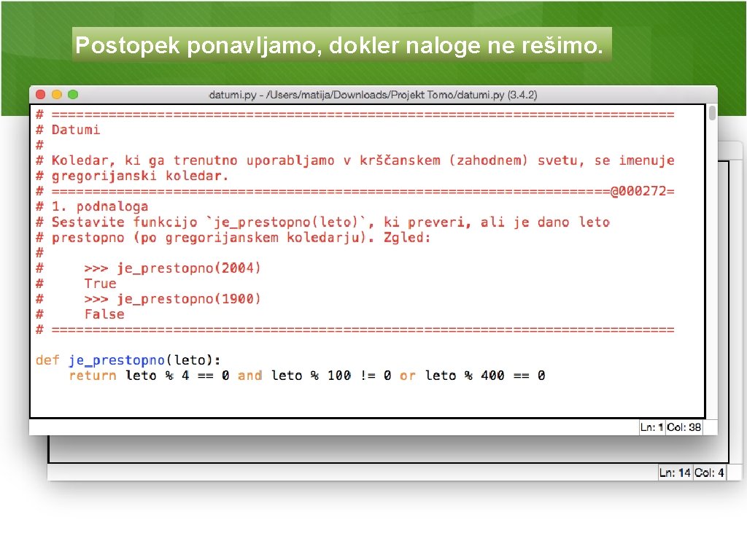Click the number '400' in the return statement
747x560 pixels.
coord(492,376)
